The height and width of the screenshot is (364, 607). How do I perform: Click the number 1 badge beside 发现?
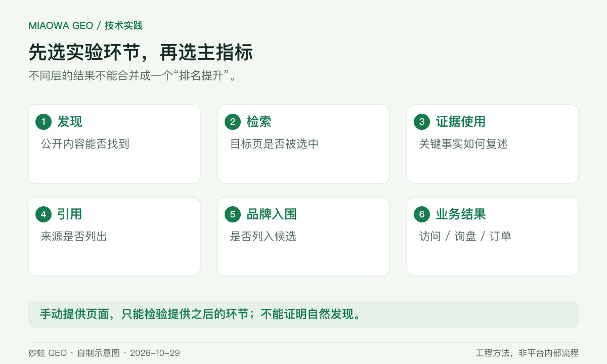pos(44,122)
